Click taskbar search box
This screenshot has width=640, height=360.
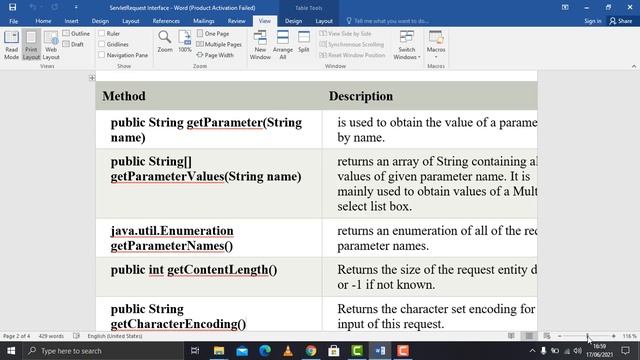click(103, 351)
